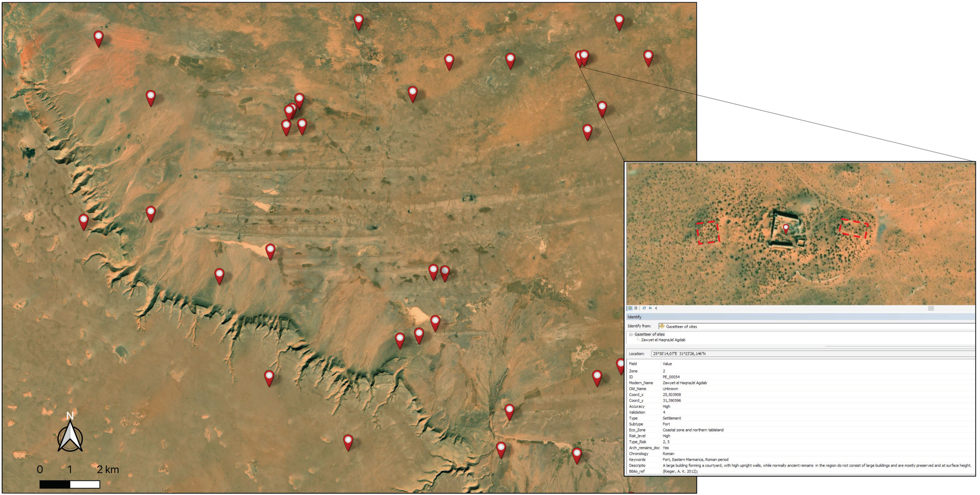The image size is (980, 495).
Task: Click the north arrow compass symbol
Action: [x=70, y=435]
